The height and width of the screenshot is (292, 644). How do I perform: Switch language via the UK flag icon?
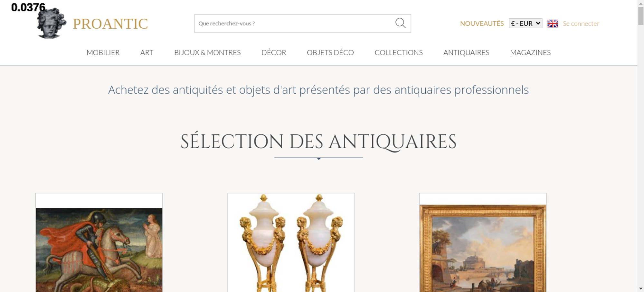[553, 23]
